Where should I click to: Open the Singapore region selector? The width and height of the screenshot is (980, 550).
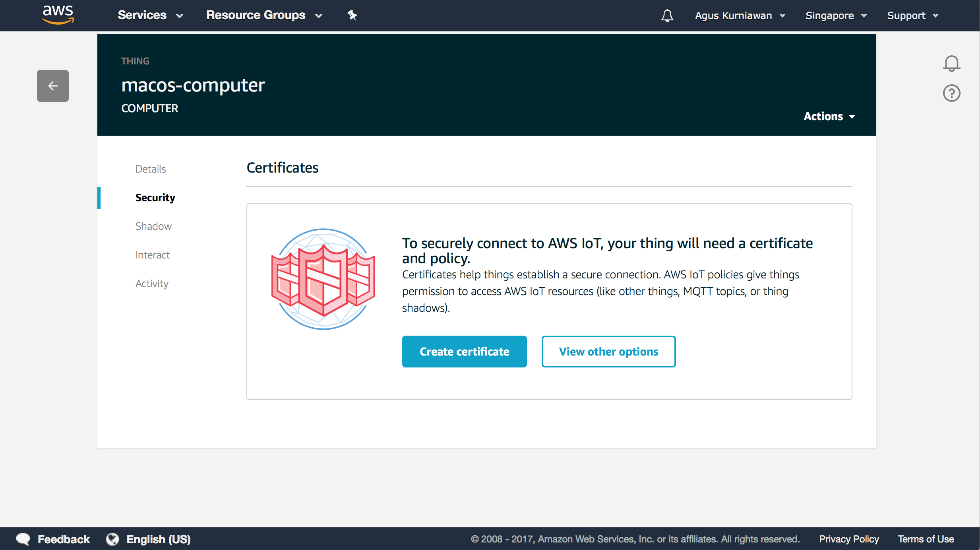(x=836, y=16)
